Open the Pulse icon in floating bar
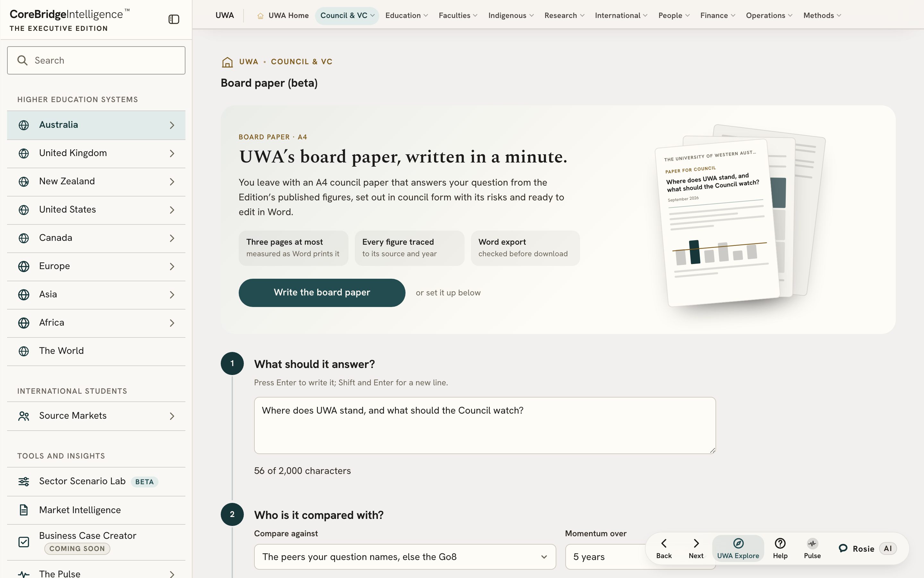This screenshot has width=924, height=578. coord(812,543)
